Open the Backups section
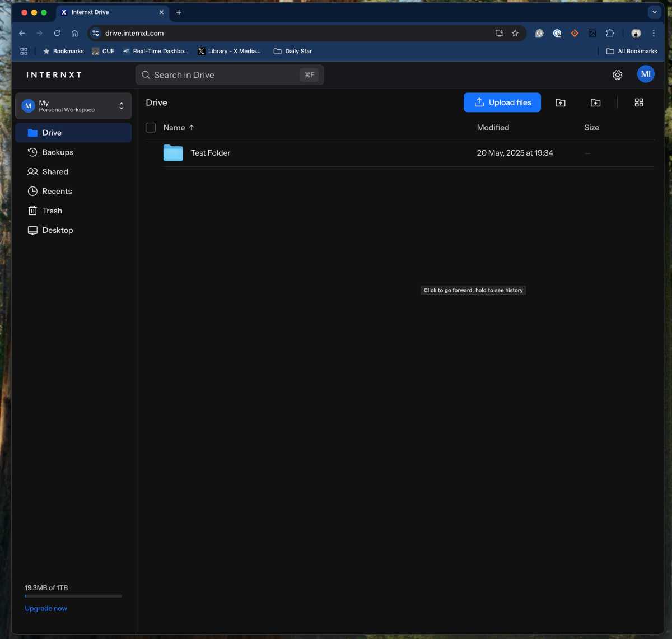Viewport: 672px width, 639px height. point(58,152)
